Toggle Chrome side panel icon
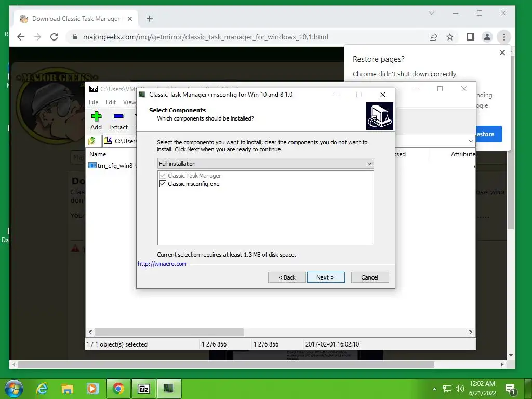532x399 pixels. pyautogui.click(x=471, y=37)
